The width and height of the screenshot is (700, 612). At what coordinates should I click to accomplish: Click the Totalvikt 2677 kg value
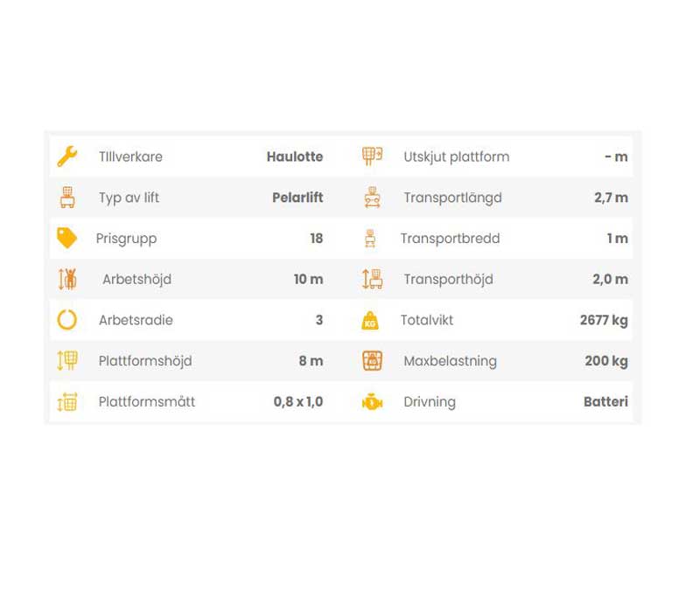604,320
